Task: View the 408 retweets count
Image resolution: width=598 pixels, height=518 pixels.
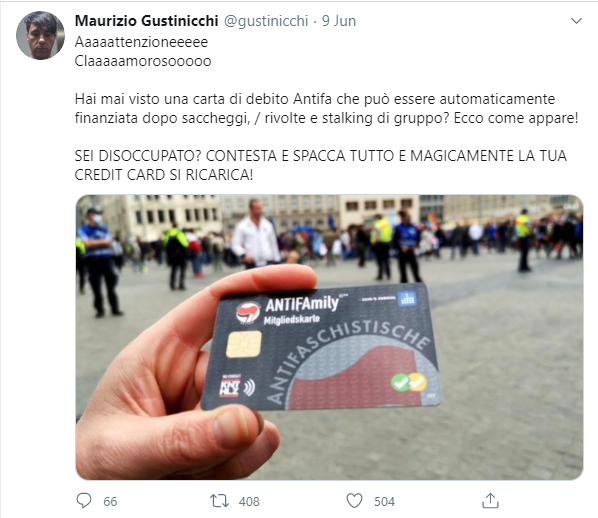Action: [249, 501]
